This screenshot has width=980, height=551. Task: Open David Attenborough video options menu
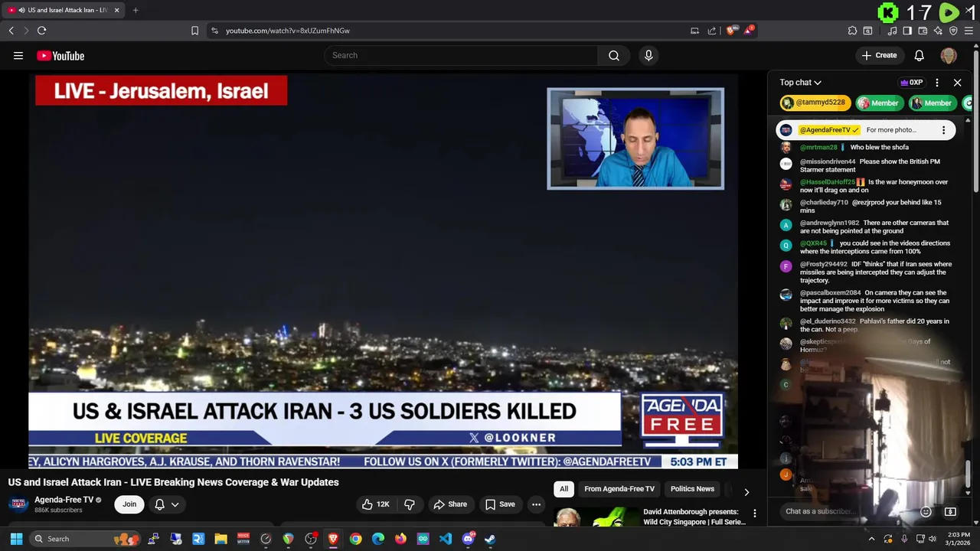pyautogui.click(x=754, y=514)
